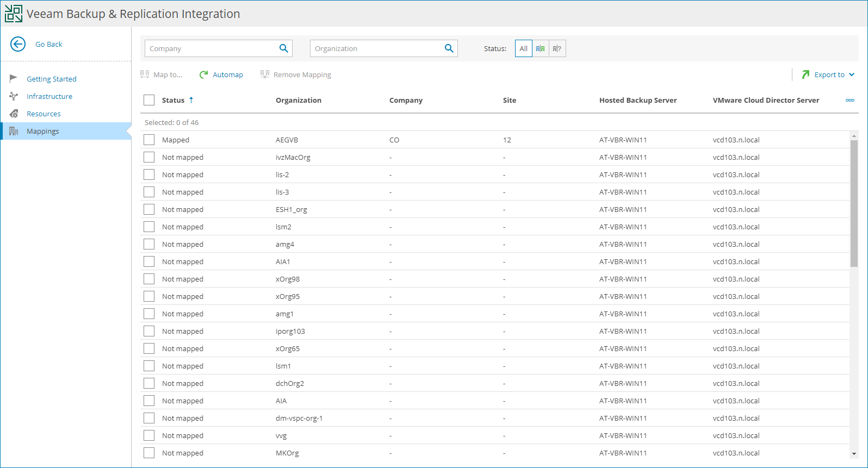
Task: Sort by Site column header
Action: pos(510,100)
